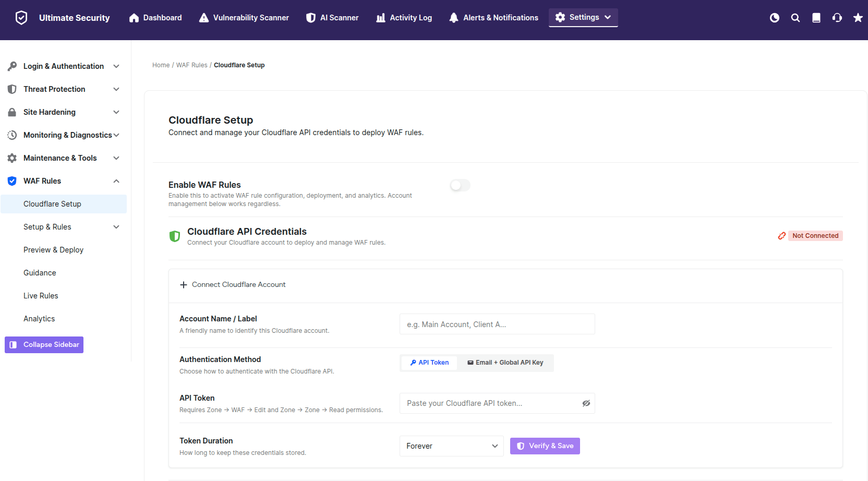Screen dimensions: 868x481
Task: Click the broken link Not Connected icon
Action: click(x=782, y=236)
